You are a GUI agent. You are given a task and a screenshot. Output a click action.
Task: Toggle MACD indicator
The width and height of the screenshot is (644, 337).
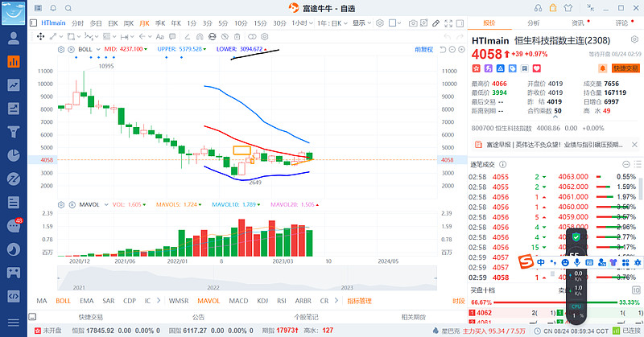[x=238, y=301]
